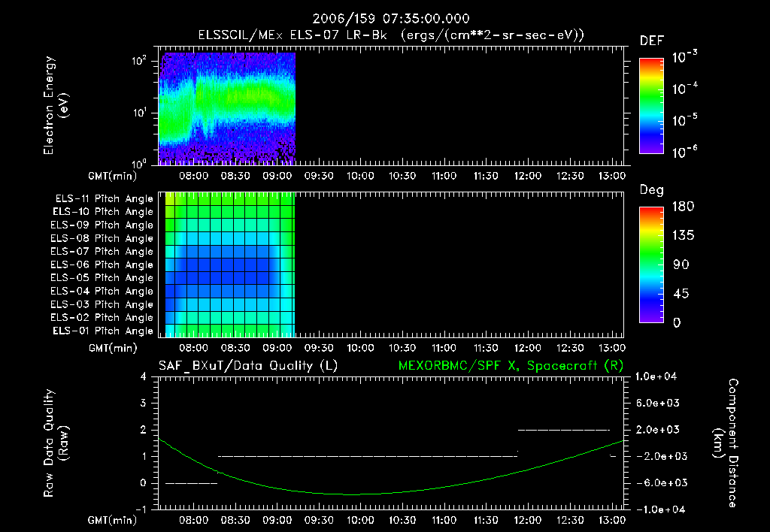Click the ELS-09 Pitch Angle row label
This screenshot has width=770, height=532.
point(102,225)
